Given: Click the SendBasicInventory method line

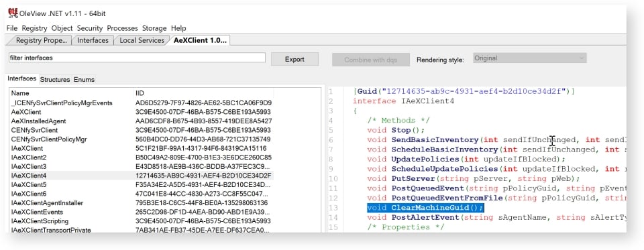Looking at the screenshot, I should 496,140.
